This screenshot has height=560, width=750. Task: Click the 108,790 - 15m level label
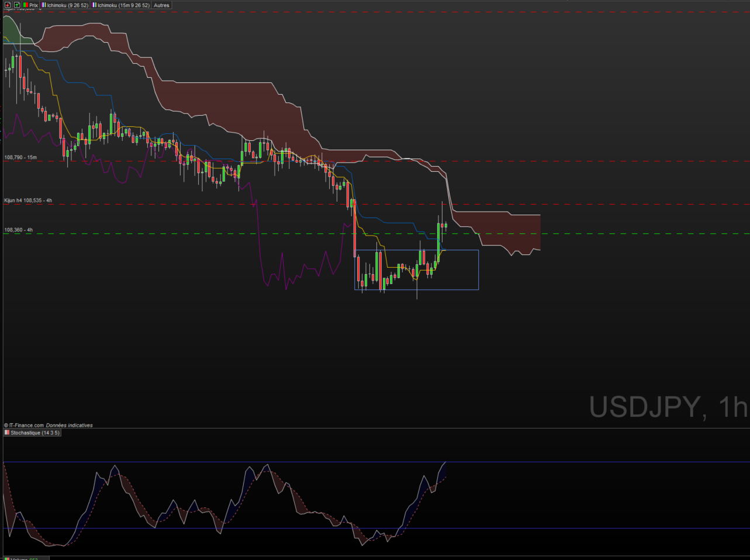(20, 157)
